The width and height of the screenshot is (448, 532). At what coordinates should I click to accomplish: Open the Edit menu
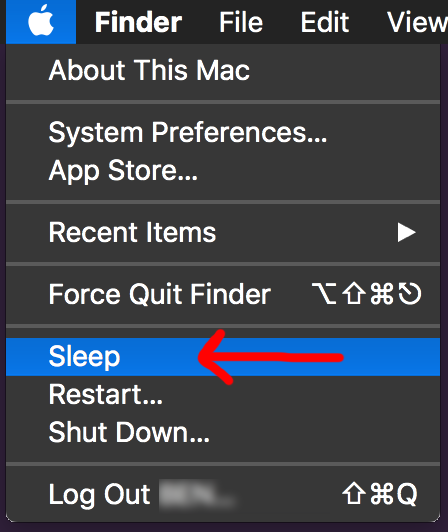coord(324,22)
